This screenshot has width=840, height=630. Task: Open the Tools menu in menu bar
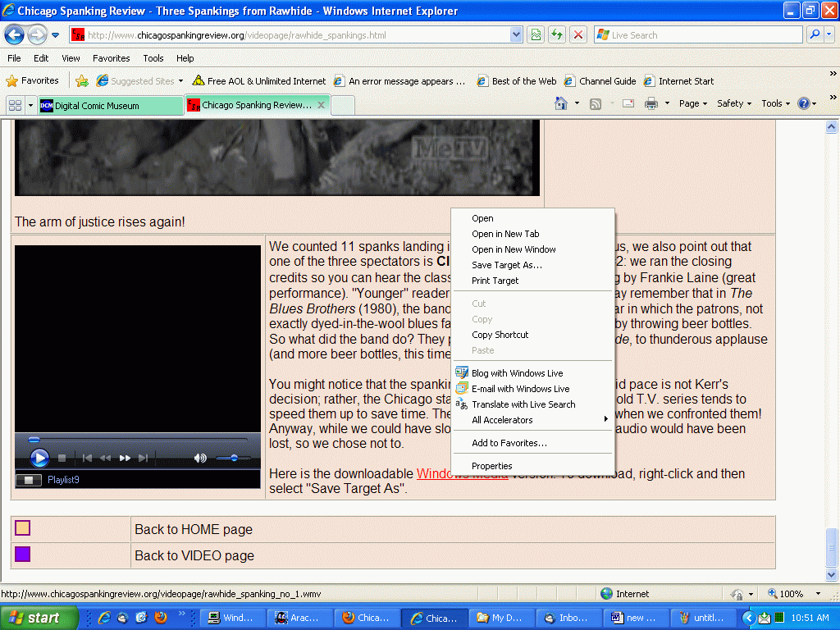tap(153, 58)
